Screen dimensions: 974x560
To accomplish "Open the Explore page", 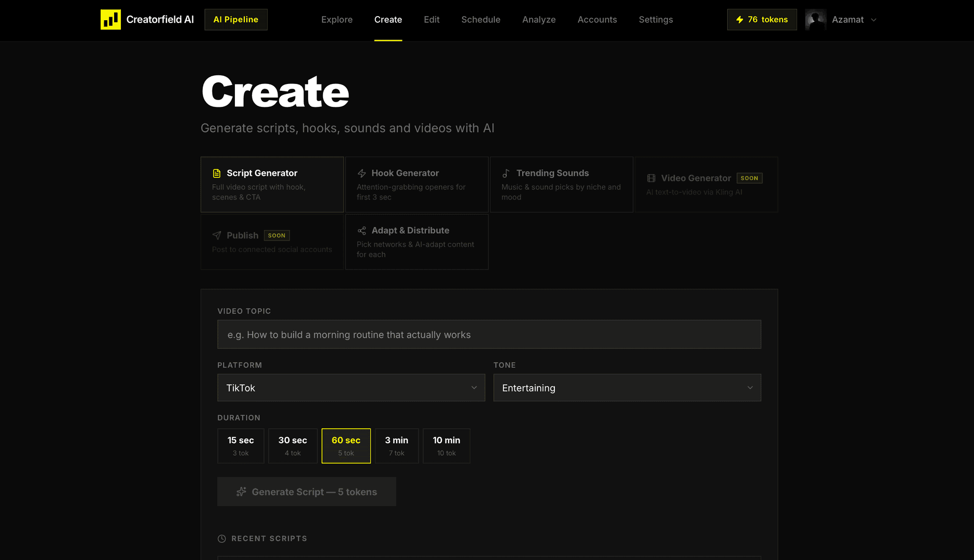I will pyautogui.click(x=337, y=20).
